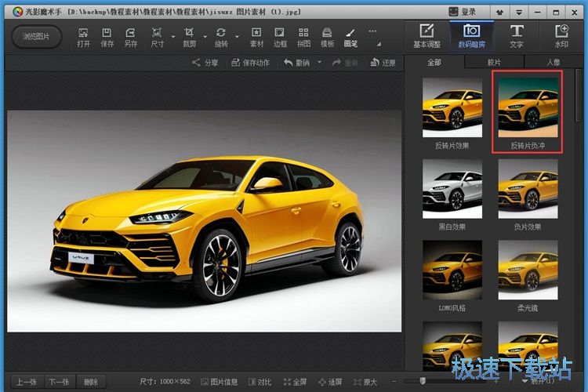588x392 pixels.
Task: Click the app logo in title bar
Action: coord(17,12)
